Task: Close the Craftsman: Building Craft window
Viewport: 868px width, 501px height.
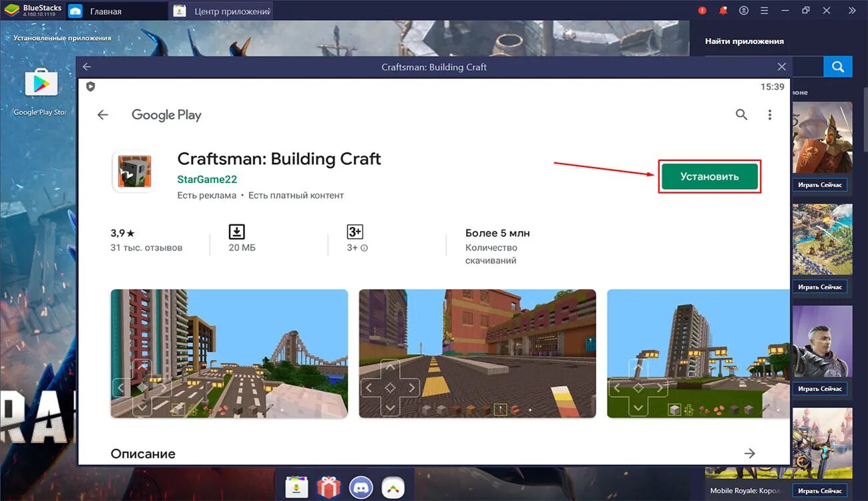Action: [782, 67]
